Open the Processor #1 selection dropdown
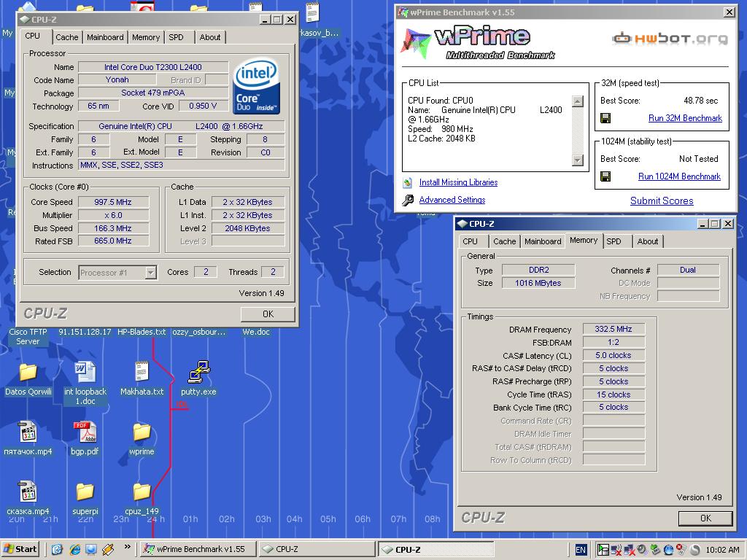This screenshot has height=560, width=747. (150, 273)
